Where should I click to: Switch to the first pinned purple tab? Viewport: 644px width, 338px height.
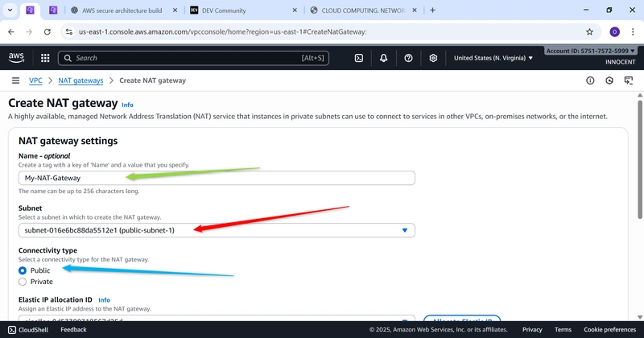click(x=30, y=10)
